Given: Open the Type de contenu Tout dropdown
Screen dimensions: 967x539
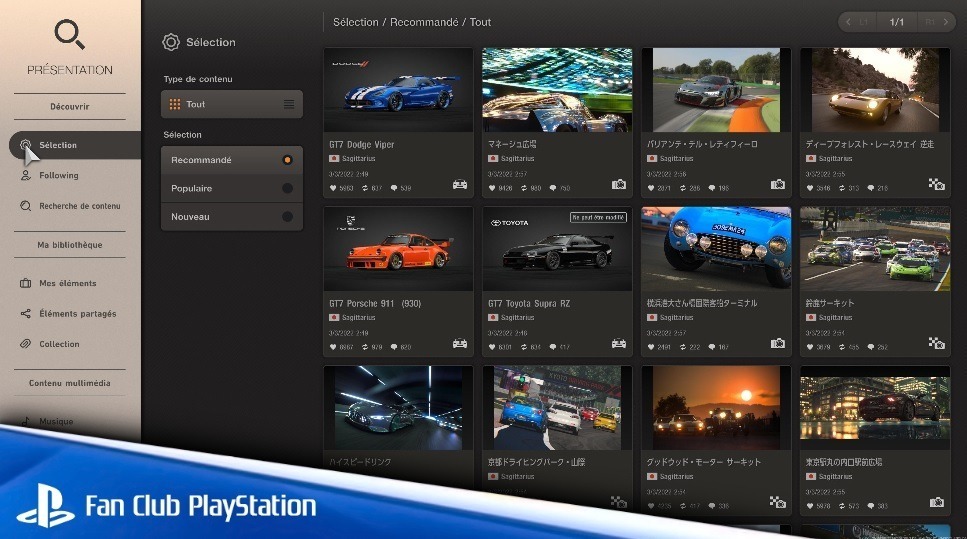Looking at the screenshot, I should click(x=232, y=104).
